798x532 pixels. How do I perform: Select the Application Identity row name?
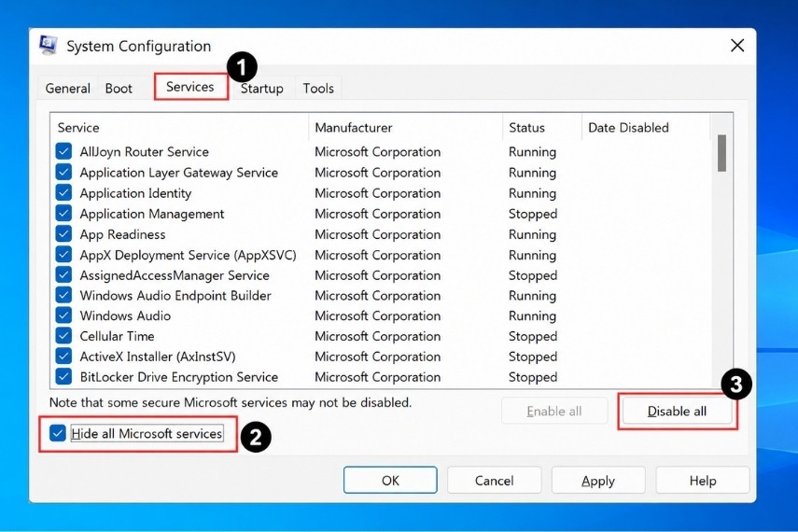(135, 193)
